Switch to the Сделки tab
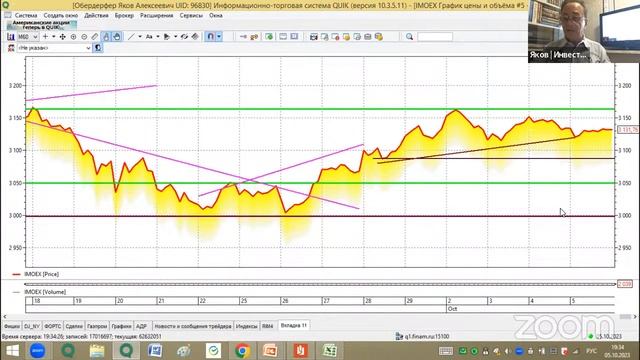This screenshot has width=640, height=360. 74,326
